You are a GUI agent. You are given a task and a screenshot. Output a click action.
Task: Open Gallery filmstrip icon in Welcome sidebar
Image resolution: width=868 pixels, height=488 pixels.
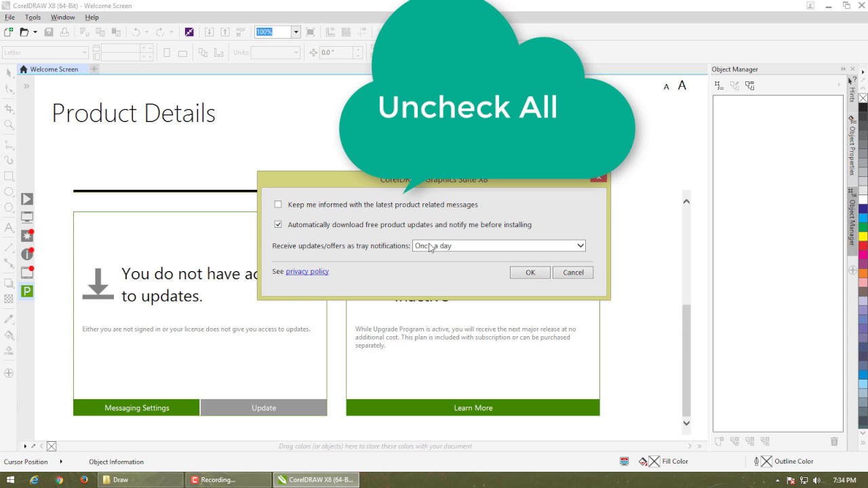27,273
